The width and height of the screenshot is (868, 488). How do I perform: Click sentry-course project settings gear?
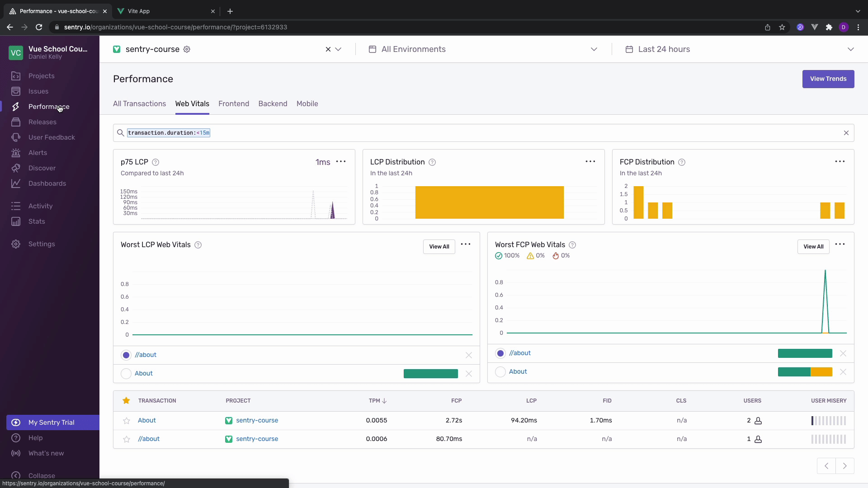187,49
